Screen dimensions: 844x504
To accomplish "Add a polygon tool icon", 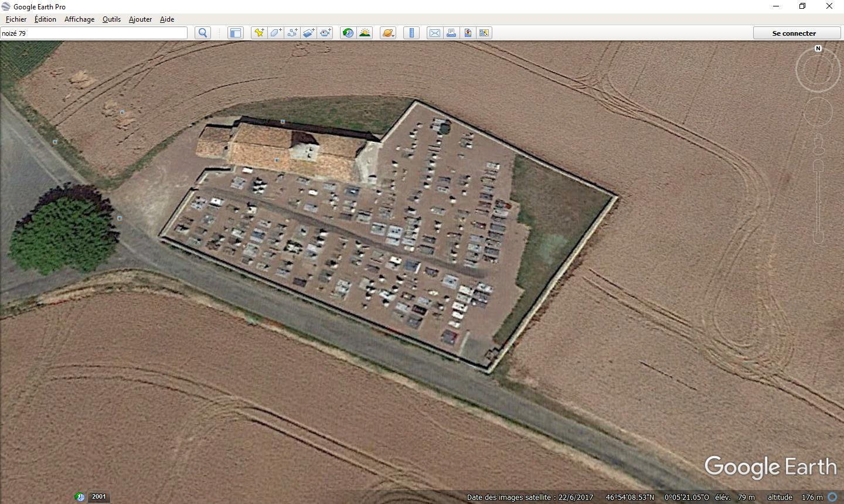I will point(275,33).
